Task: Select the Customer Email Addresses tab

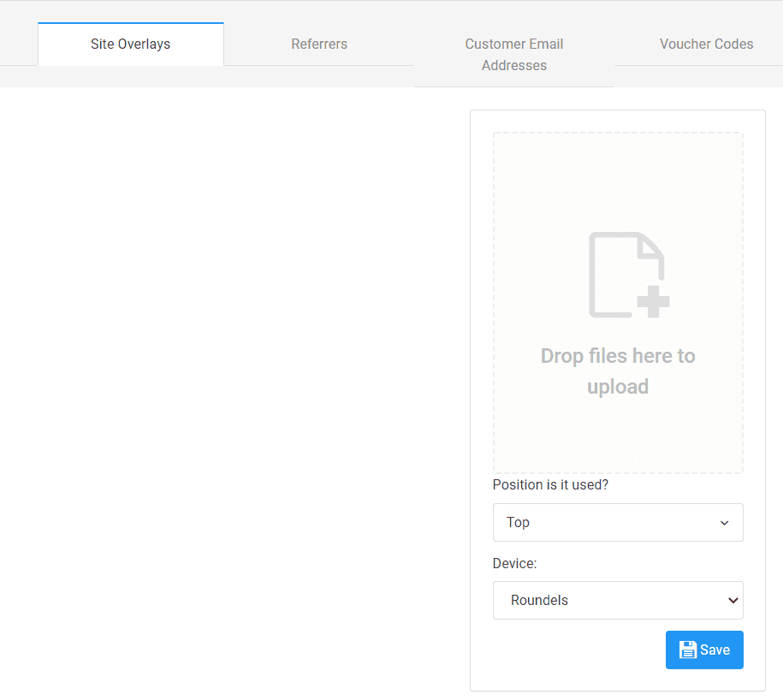Action: (513, 54)
